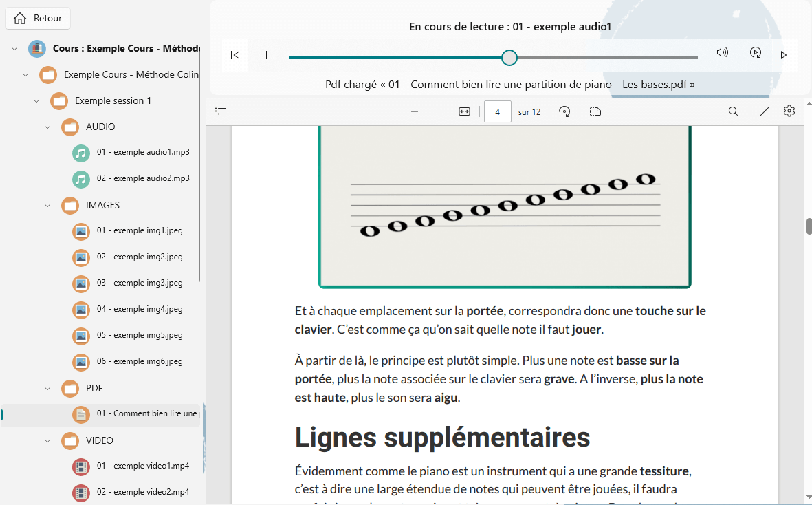Pause the audio playback
The image size is (812, 505).
pos(265,55)
